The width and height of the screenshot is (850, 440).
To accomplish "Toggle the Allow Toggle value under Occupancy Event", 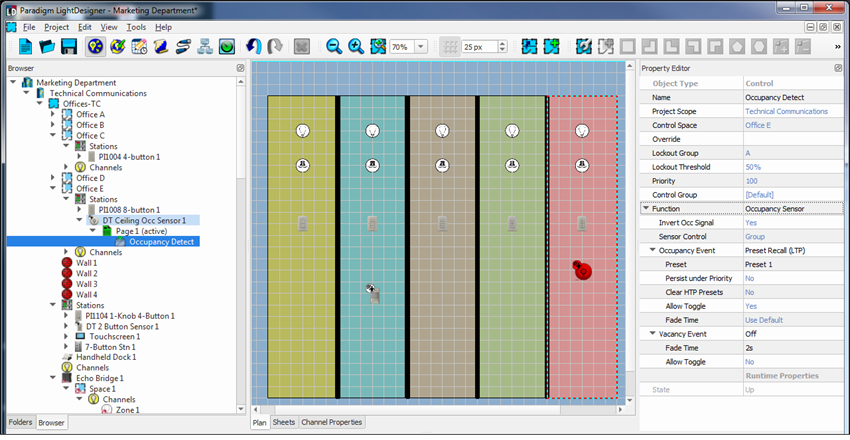I will point(751,306).
